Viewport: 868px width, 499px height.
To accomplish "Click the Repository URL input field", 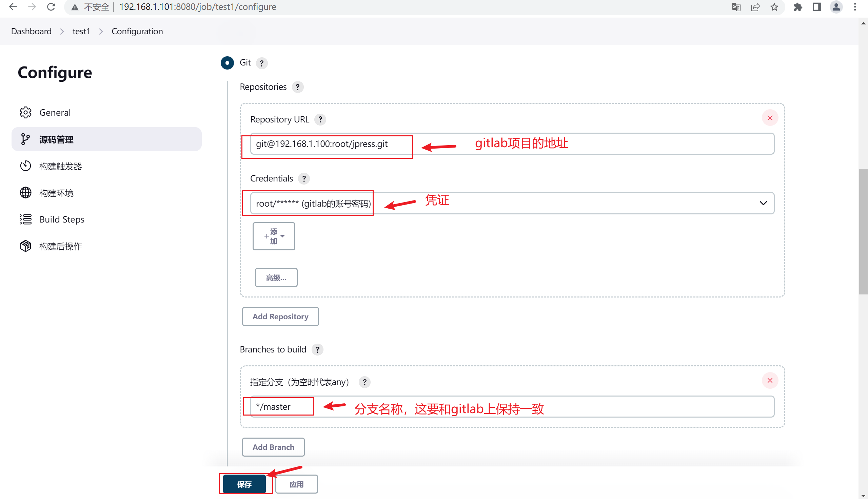I will tap(512, 144).
